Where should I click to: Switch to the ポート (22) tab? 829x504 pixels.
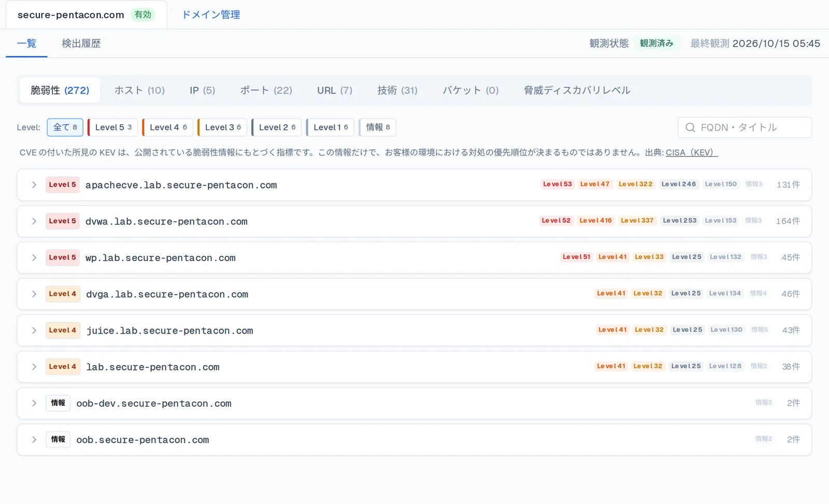(266, 90)
